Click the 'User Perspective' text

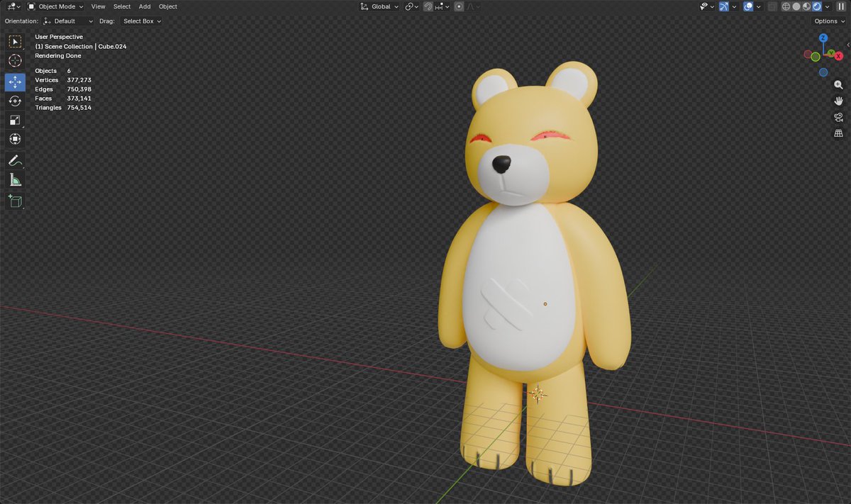[x=59, y=37]
